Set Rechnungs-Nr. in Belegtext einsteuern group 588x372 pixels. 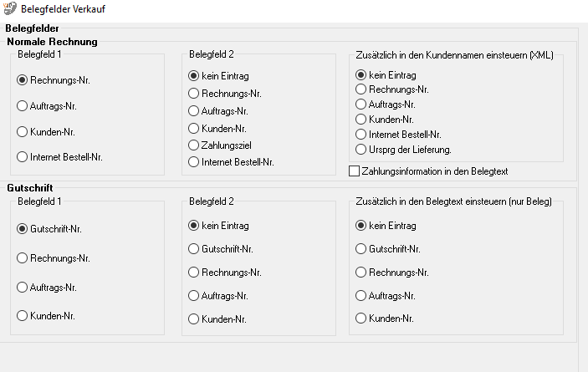[x=361, y=273]
